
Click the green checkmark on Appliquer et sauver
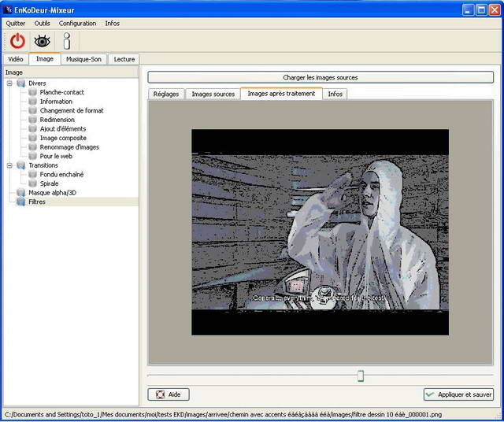(430, 394)
